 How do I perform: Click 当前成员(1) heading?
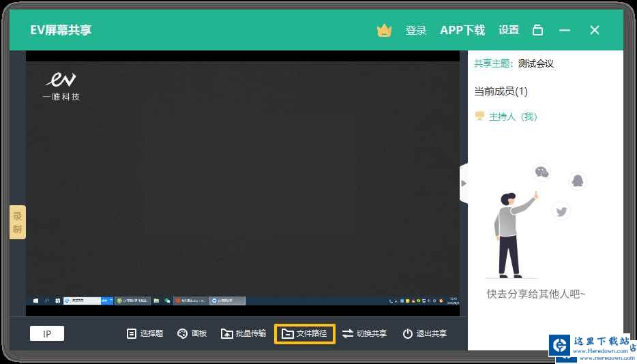coord(501,91)
